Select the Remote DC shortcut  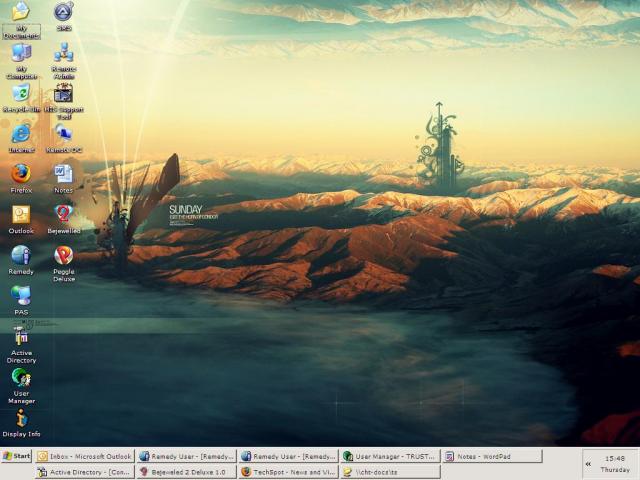click(64, 138)
